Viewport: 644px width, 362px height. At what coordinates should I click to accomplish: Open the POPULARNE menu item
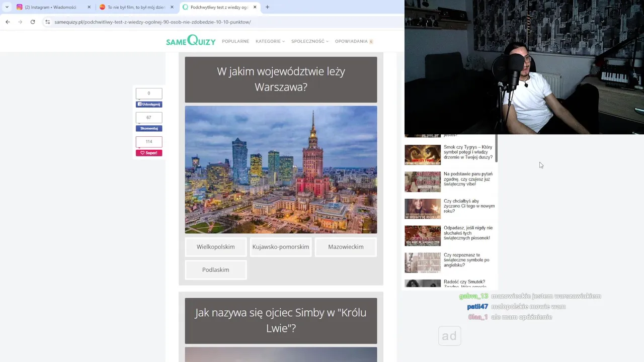click(x=235, y=41)
